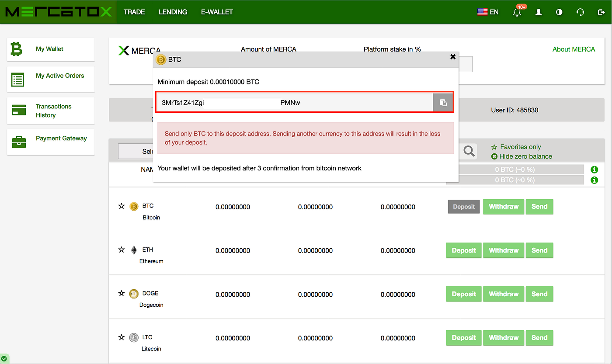Click the card icon beside Transactions History

(x=19, y=110)
